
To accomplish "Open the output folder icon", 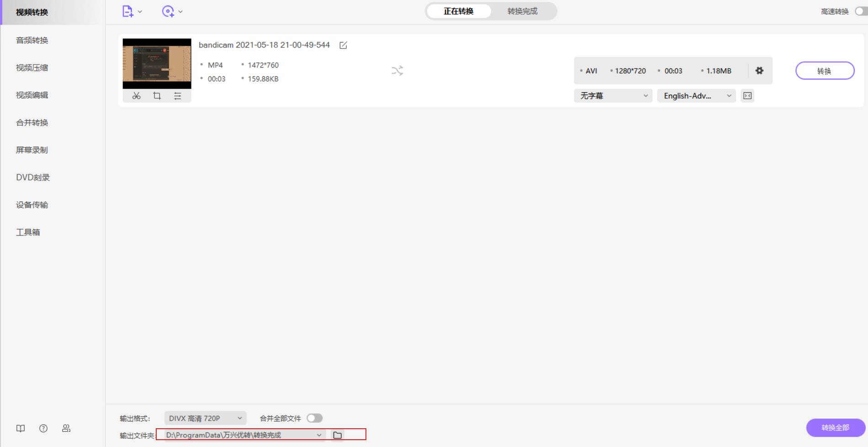I will 338,435.
